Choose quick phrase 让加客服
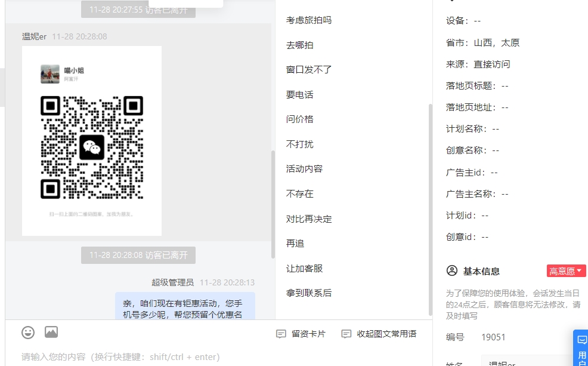The height and width of the screenshot is (366, 588). click(304, 269)
